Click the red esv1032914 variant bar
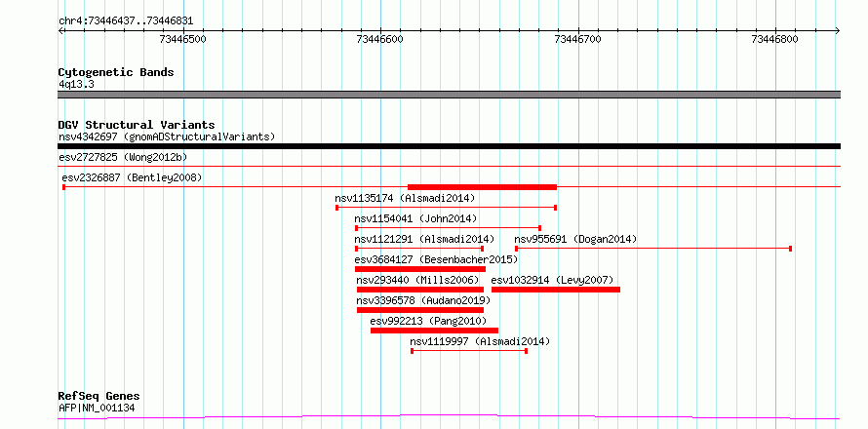The width and height of the screenshot is (868, 429). click(x=556, y=290)
